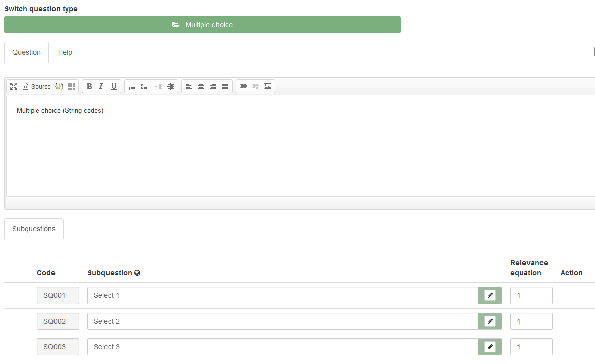
Task: Open the Insert Image dialog
Action: [x=267, y=86]
